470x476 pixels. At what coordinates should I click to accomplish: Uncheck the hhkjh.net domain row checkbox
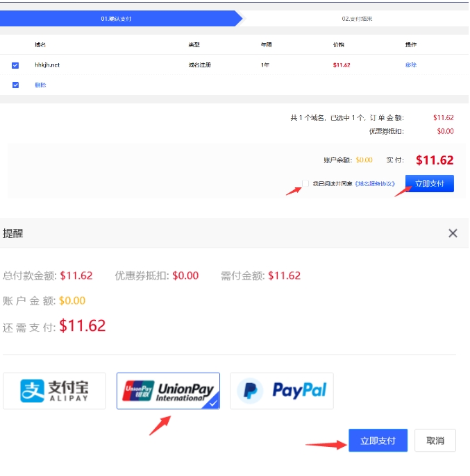coord(15,65)
